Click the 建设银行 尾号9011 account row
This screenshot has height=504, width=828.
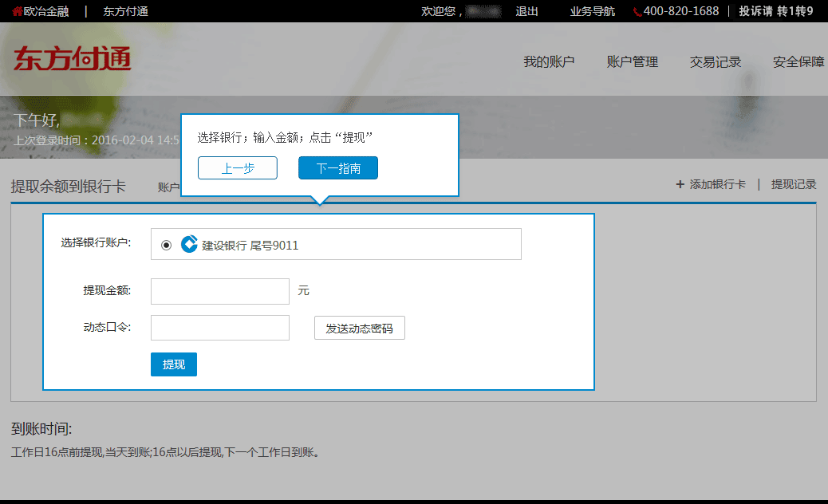pos(336,244)
